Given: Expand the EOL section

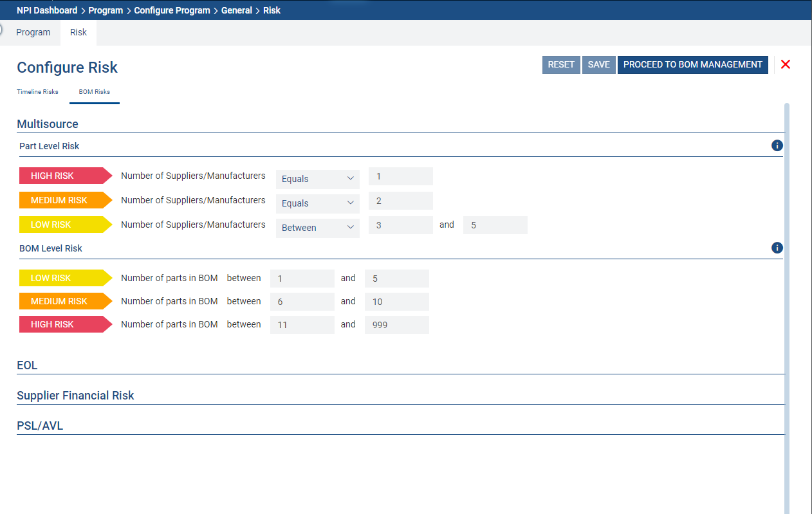Looking at the screenshot, I should click(x=27, y=365).
